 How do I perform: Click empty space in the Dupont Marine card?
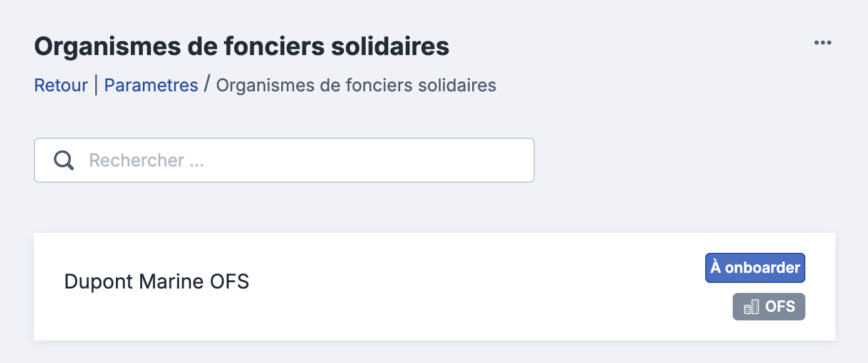476,287
